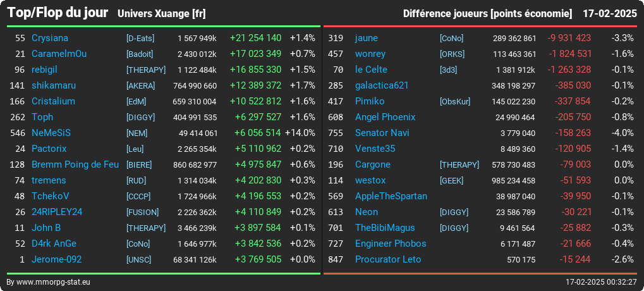Image resolution: width=644 pixels, height=291 pixels.
Task: Click CoNo tag in jaune row
Action: coord(452,38)
